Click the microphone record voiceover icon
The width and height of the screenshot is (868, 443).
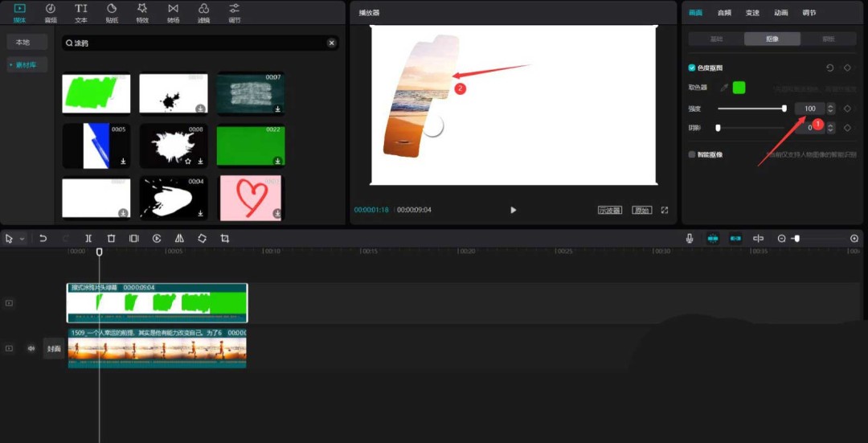690,239
